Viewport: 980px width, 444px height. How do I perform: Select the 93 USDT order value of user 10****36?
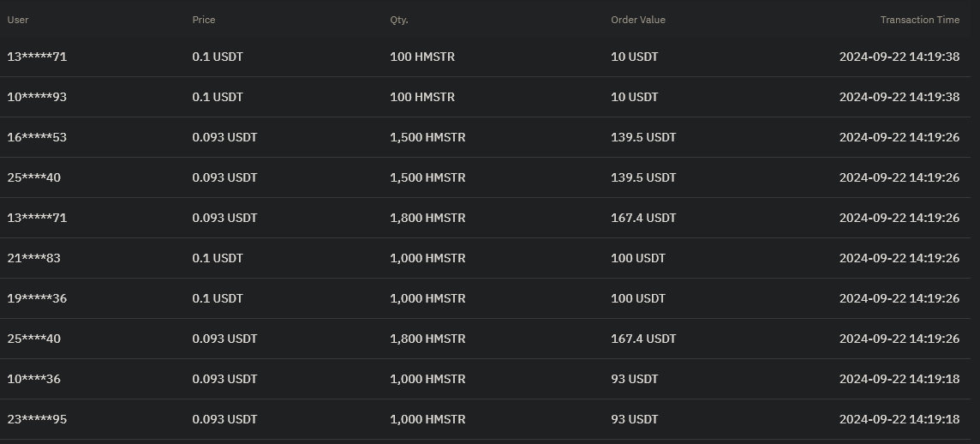tap(635, 379)
